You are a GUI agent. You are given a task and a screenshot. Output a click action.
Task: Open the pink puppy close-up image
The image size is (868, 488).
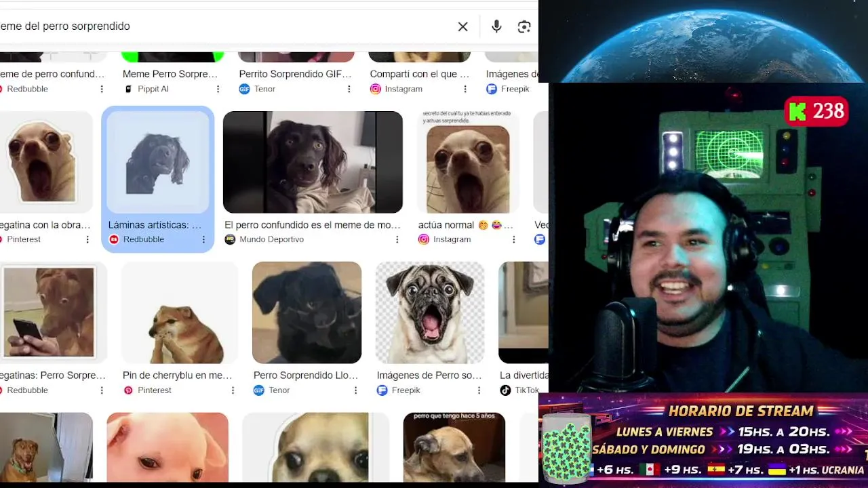click(167, 447)
